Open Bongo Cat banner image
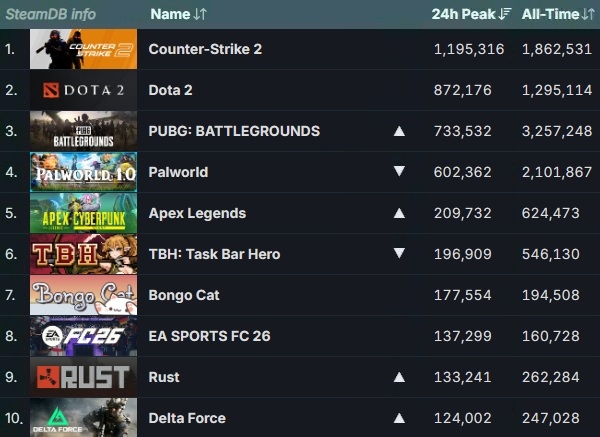Screen dimensions: 600x437 pos(83,295)
